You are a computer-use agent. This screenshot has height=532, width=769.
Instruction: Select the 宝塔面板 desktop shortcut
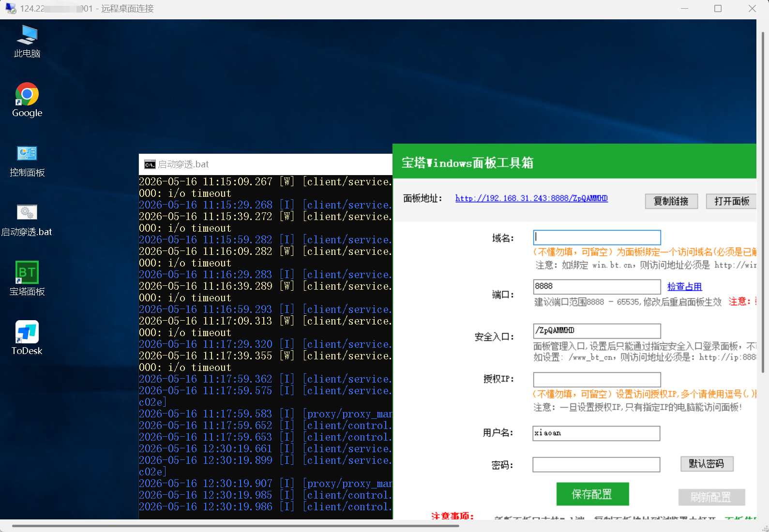pos(27,279)
